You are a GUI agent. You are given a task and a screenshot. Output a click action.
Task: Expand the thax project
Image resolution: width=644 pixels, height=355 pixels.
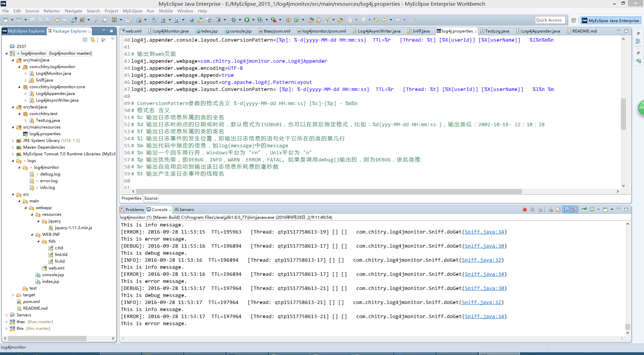6,322
